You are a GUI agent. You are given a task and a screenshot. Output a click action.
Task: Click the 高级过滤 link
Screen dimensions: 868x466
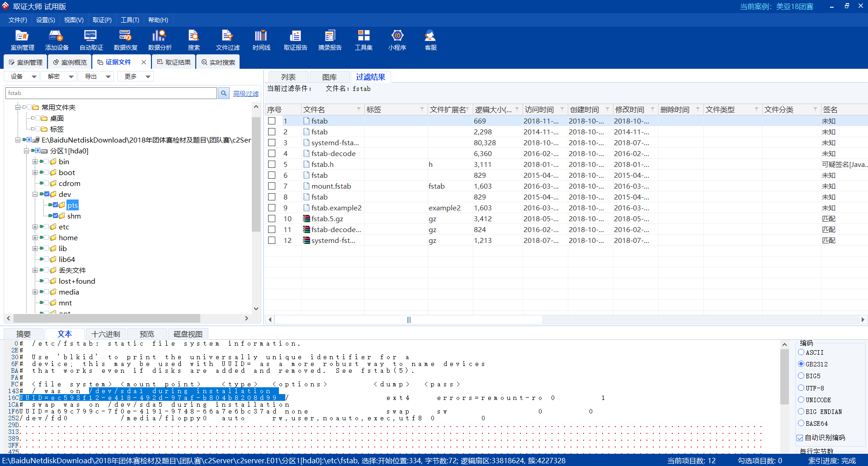pos(246,94)
